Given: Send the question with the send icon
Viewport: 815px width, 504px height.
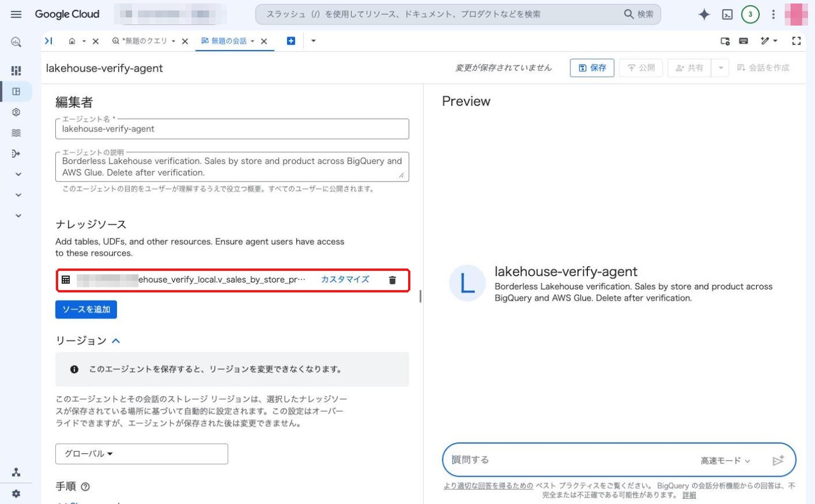Looking at the screenshot, I should (x=778, y=460).
